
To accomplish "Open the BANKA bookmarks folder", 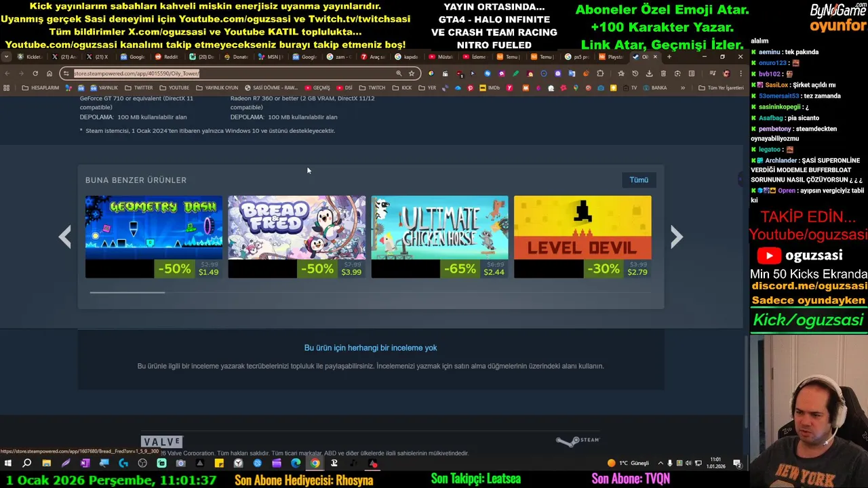I will 655,87.
